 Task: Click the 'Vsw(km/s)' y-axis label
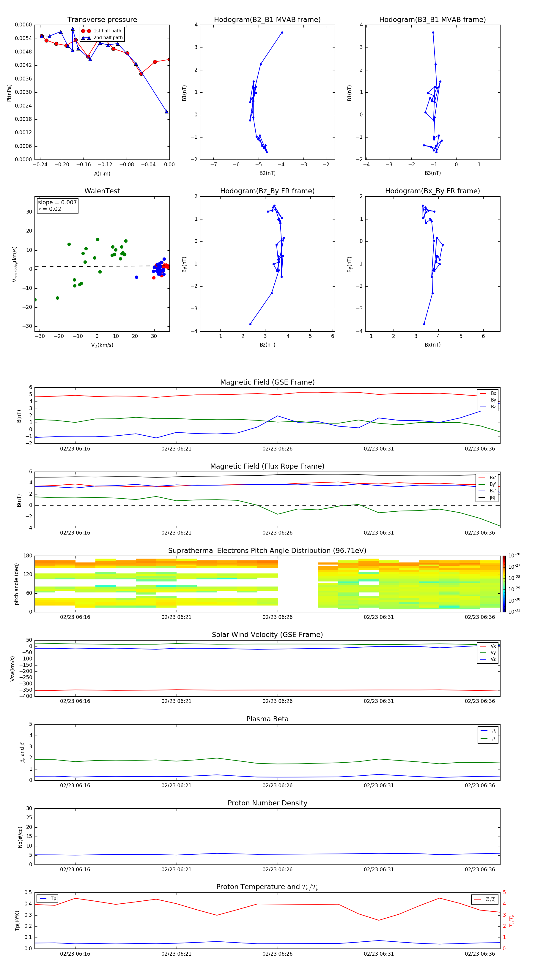tap(12, 668)
